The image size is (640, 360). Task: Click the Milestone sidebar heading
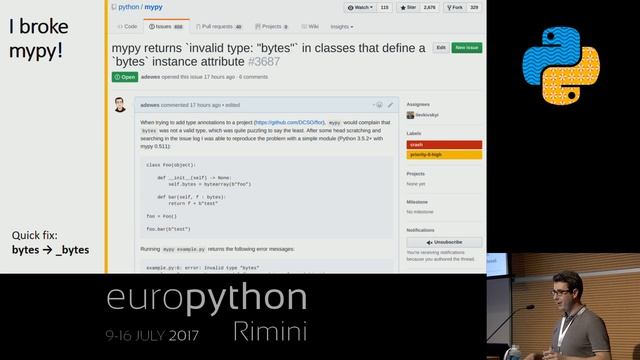417,202
